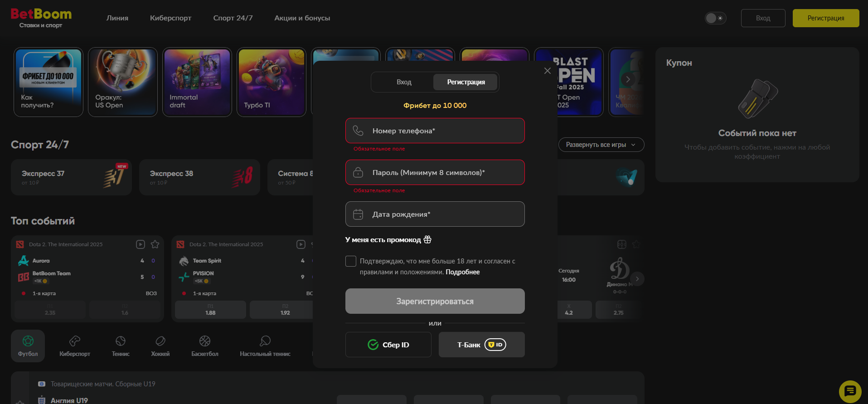Open the Дата рождения date picker
Viewport: 868px width, 404px height.
click(x=435, y=214)
